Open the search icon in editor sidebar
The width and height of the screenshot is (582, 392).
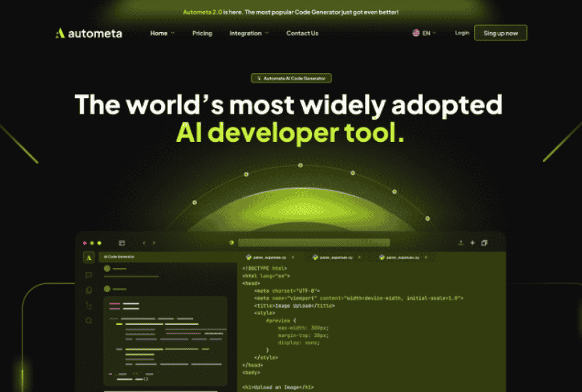(x=89, y=321)
